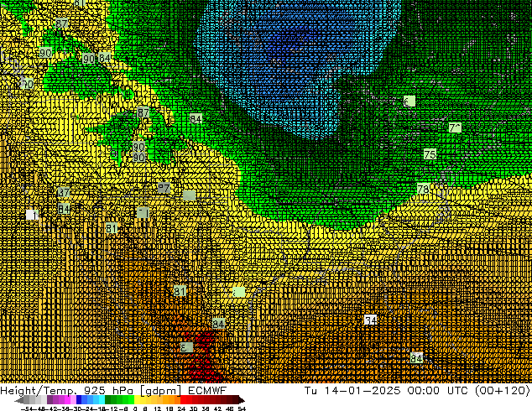Viewport: 532px width, 411px height.
Task: Click the '54' value at the end of the scale
Action: (242, 408)
